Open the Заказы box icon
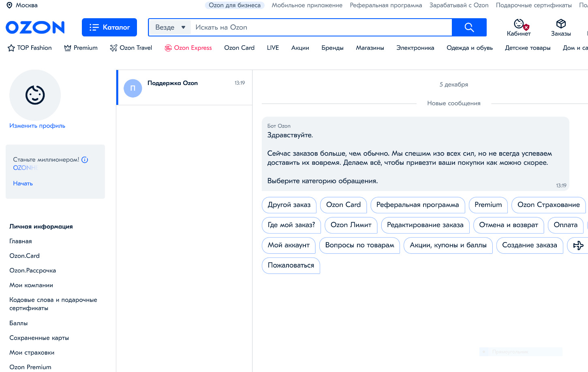Image resolution: width=588 pixels, height=372 pixels. 561,27
